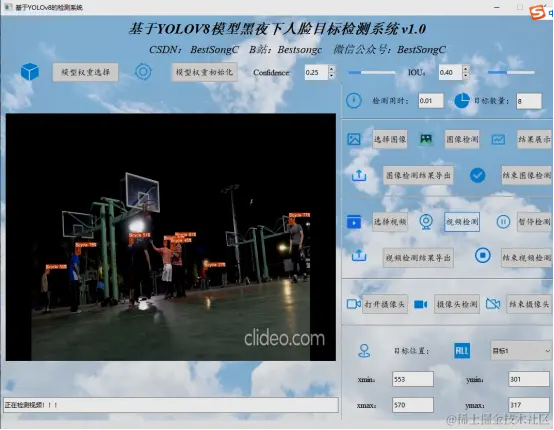Click the IOU 0.40 input field

pyautogui.click(x=450, y=72)
